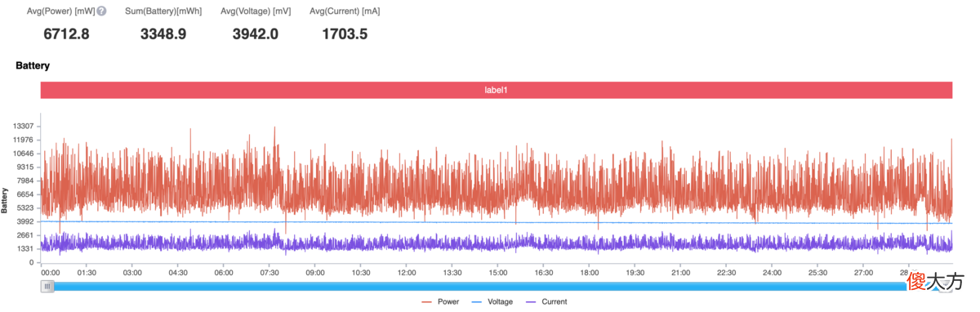Click the Sum(Battery) value 3348.9

(x=163, y=34)
